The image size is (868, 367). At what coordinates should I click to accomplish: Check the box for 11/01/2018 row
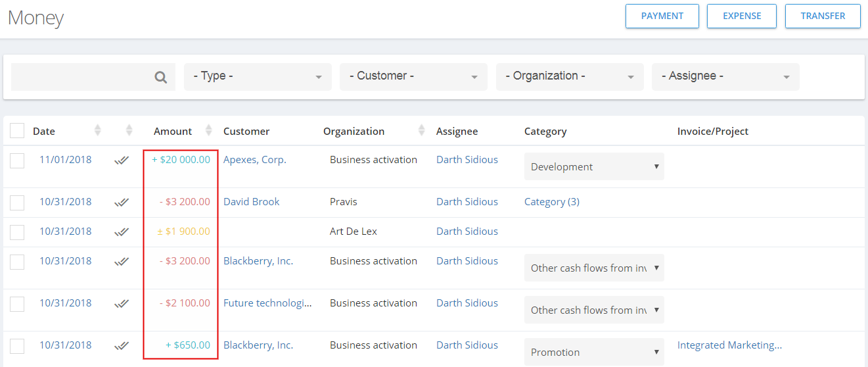tap(17, 160)
